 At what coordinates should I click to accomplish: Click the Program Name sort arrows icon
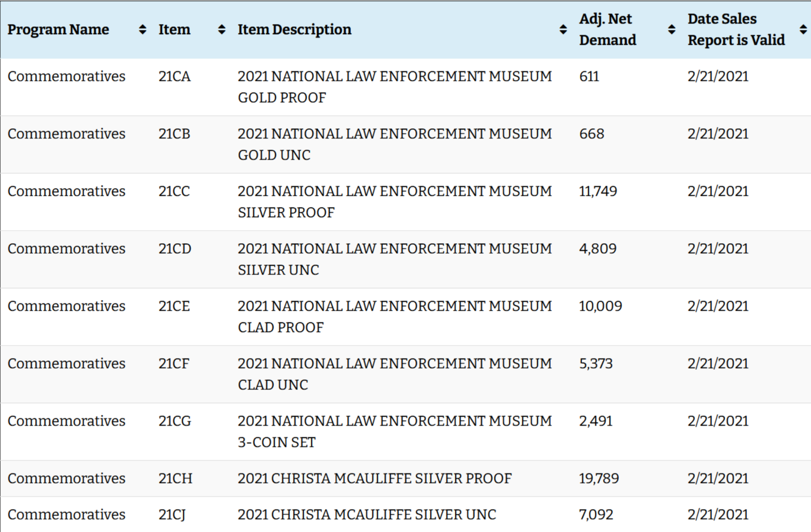click(x=142, y=30)
